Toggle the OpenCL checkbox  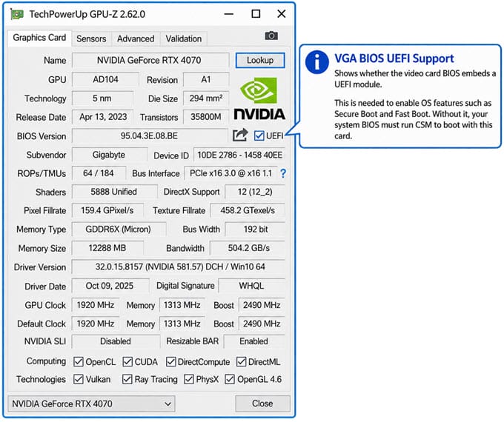[x=79, y=361]
